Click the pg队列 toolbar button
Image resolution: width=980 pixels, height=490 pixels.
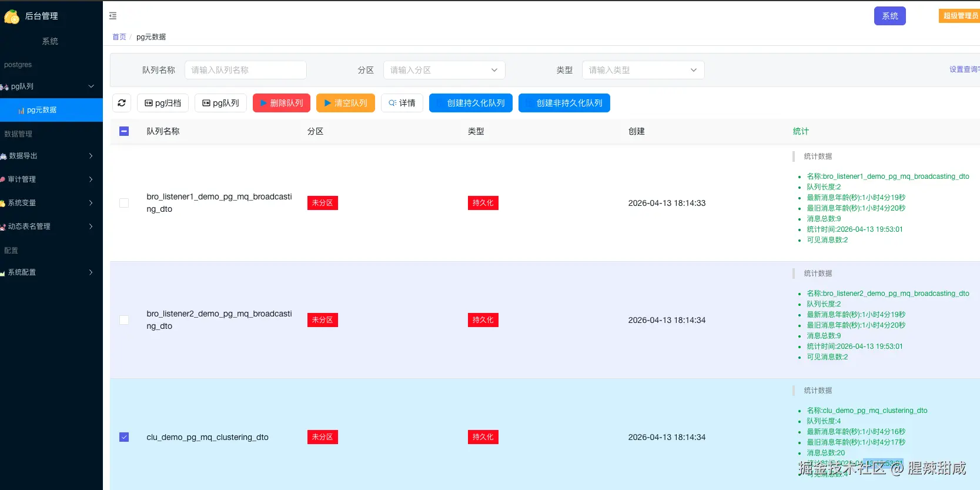coord(220,103)
